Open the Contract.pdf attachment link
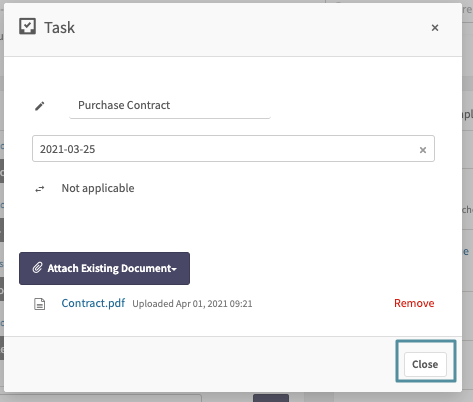Viewport: 473px width, 402px height. 93,303
